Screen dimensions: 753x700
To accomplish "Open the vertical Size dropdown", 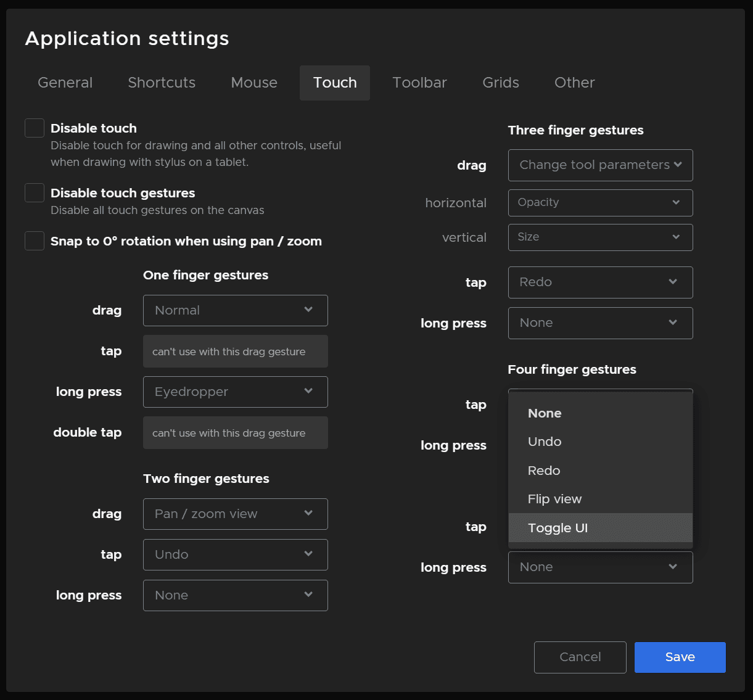I will 600,237.
